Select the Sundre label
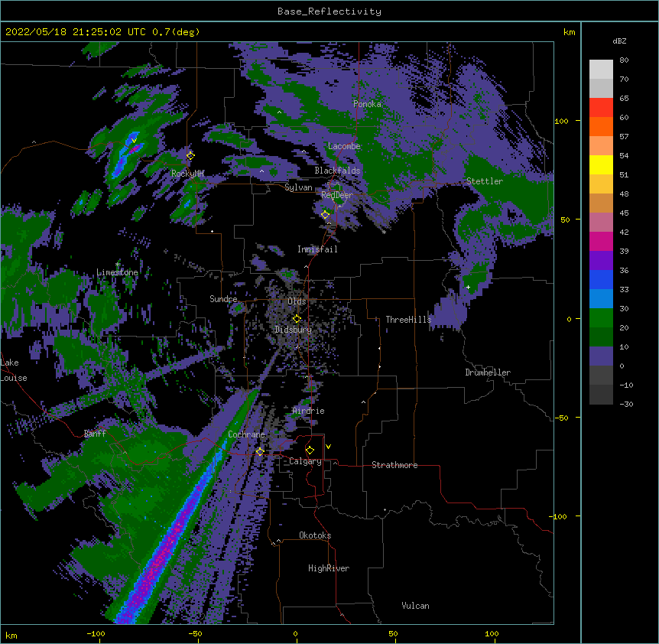This screenshot has width=659, height=644. pyautogui.click(x=223, y=299)
